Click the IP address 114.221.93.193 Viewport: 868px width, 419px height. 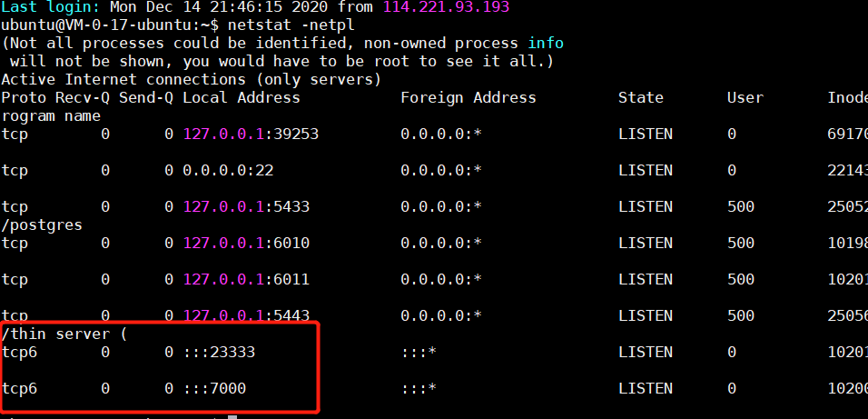tap(446, 8)
